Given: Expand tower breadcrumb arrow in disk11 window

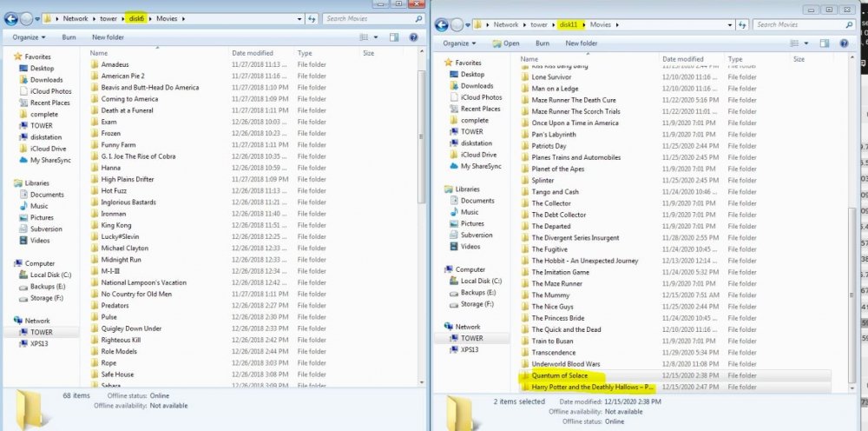Looking at the screenshot, I should [552, 25].
